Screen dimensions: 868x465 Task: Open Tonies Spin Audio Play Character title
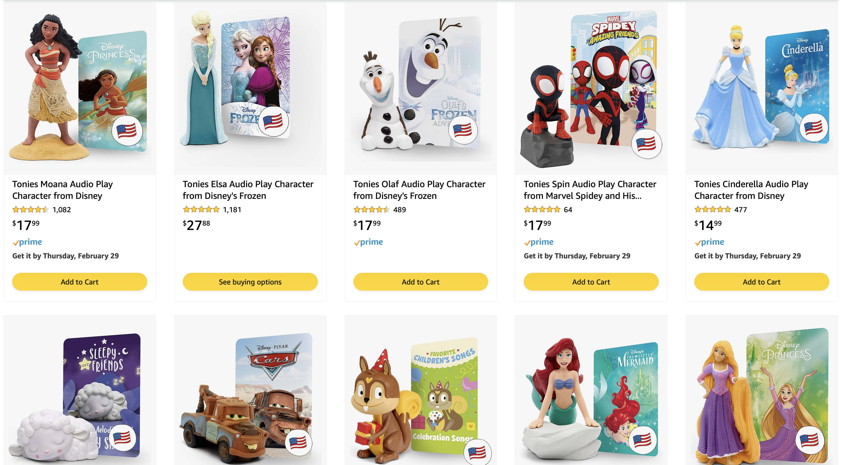pyautogui.click(x=590, y=190)
